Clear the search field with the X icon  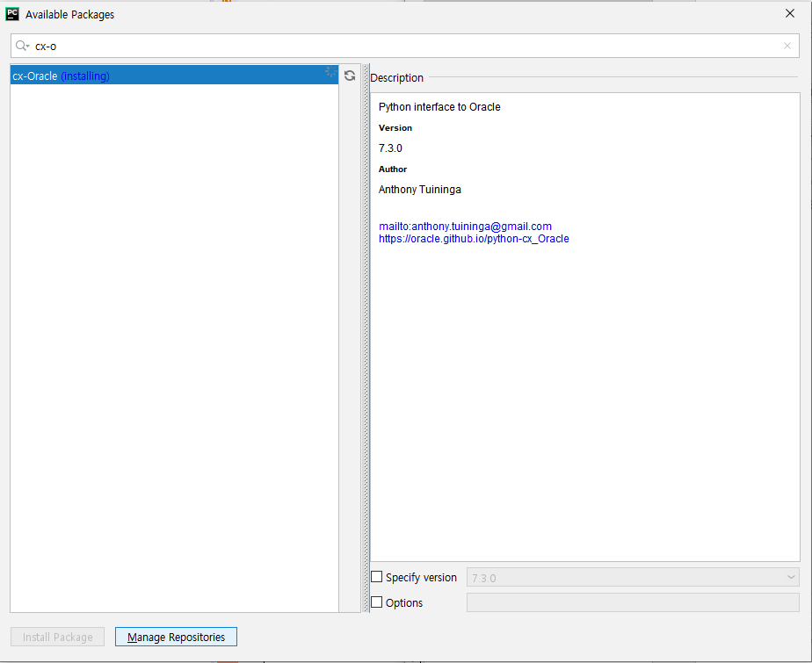[787, 46]
